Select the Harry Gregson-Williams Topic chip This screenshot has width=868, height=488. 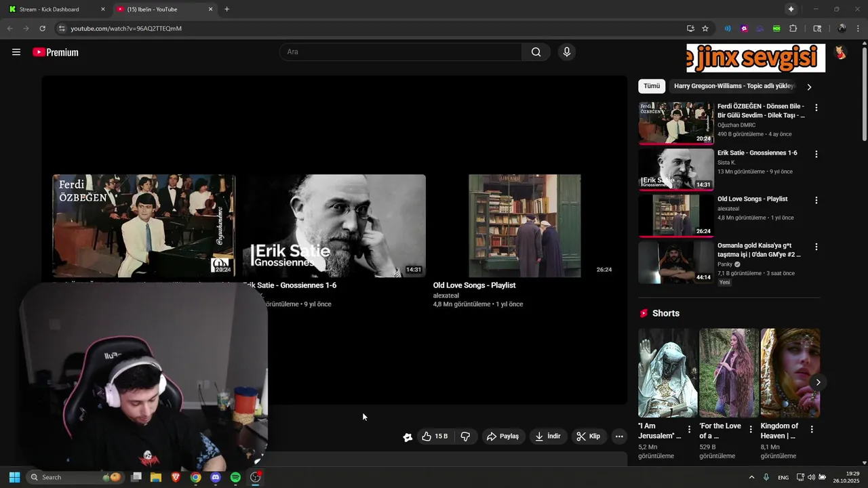[733, 86]
